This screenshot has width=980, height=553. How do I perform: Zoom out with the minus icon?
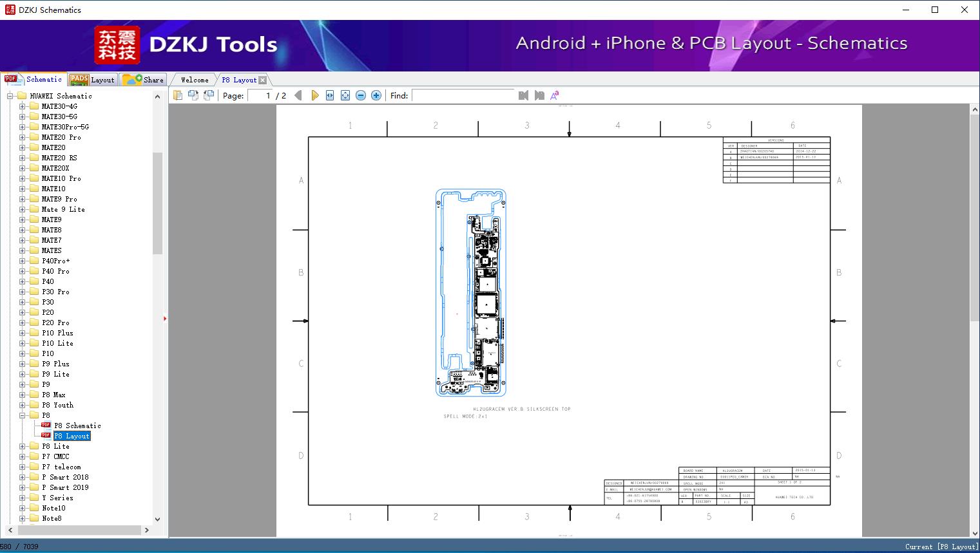coord(361,95)
